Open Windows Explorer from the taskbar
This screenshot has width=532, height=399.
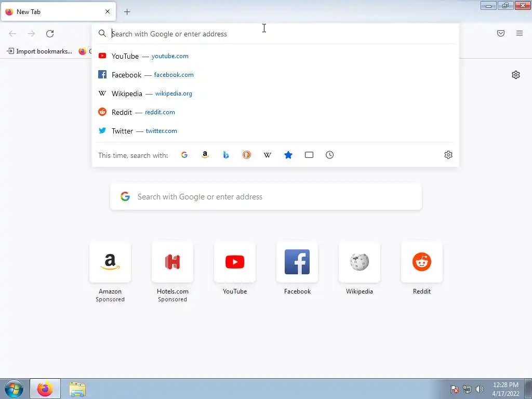(77, 389)
